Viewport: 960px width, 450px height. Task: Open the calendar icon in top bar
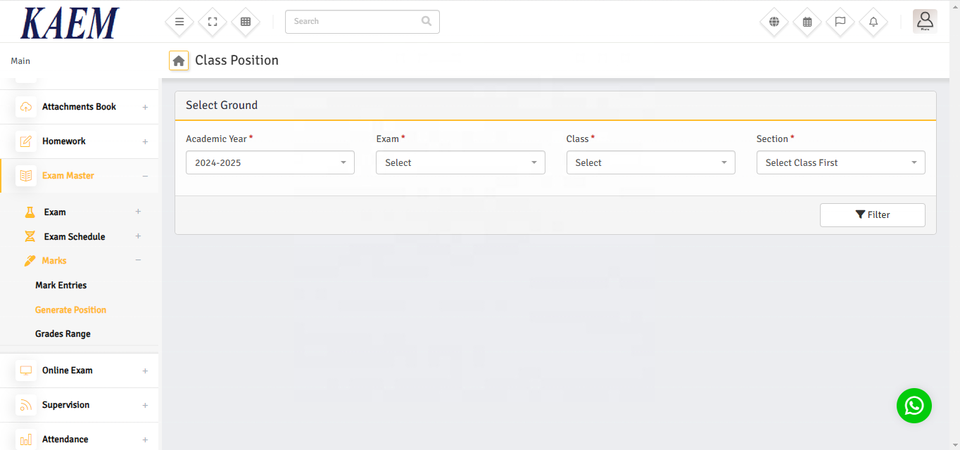pos(807,22)
